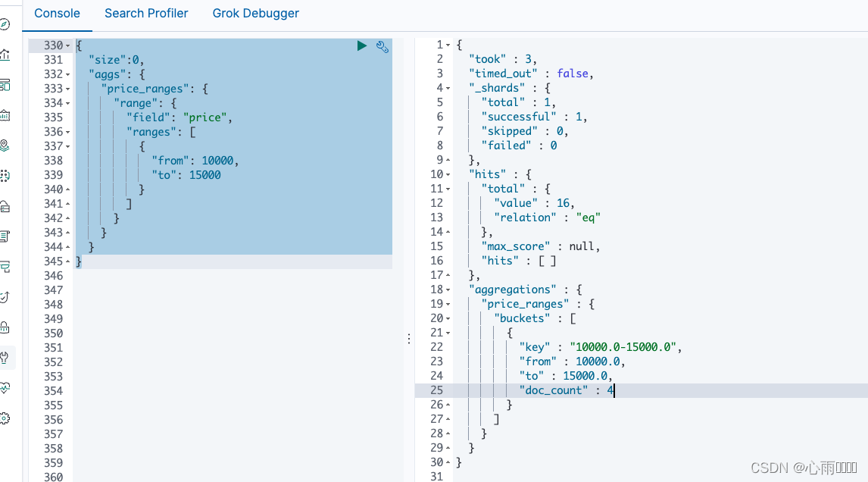
Task: Open Visualize from the chart sidebar icon
Action: point(5,55)
